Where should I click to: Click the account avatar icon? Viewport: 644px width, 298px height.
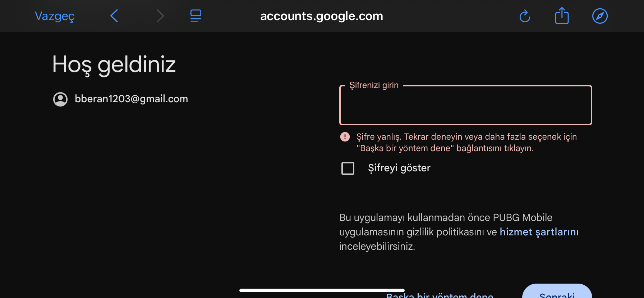tap(60, 99)
